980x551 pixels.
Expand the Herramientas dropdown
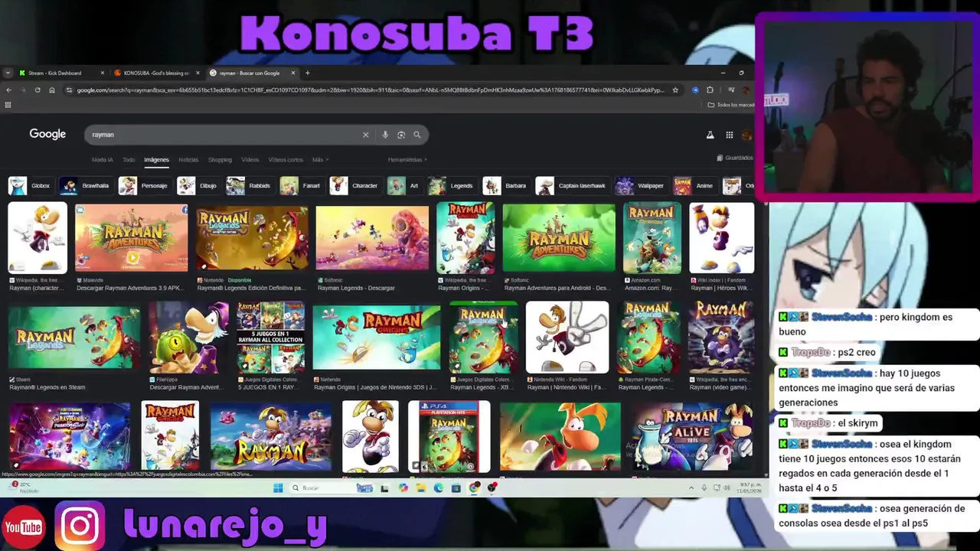click(x=407, y=160)
